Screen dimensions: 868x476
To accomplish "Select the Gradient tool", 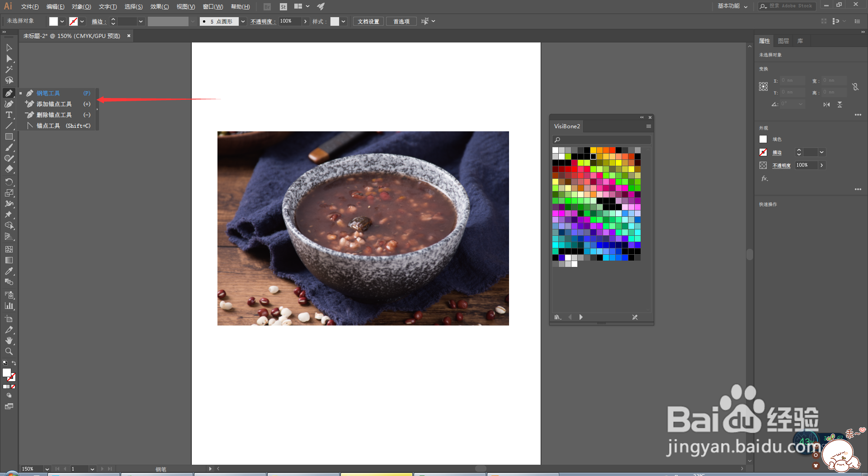I will pos(9,260).
